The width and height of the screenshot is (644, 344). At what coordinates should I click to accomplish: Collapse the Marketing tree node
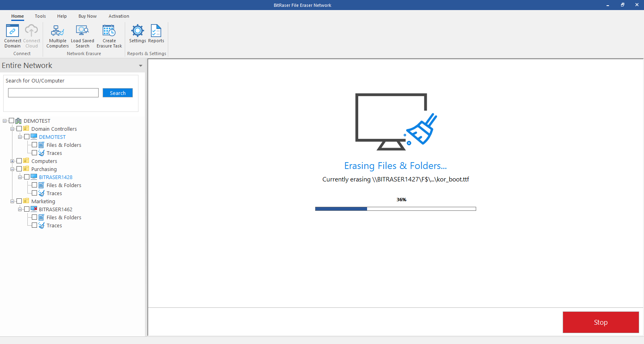[12, 201]
